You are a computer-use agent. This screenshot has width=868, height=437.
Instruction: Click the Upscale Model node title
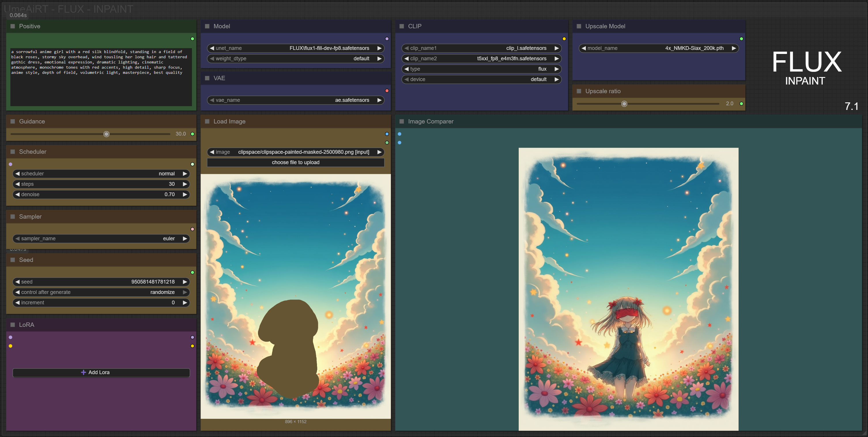tap(605, 26)
